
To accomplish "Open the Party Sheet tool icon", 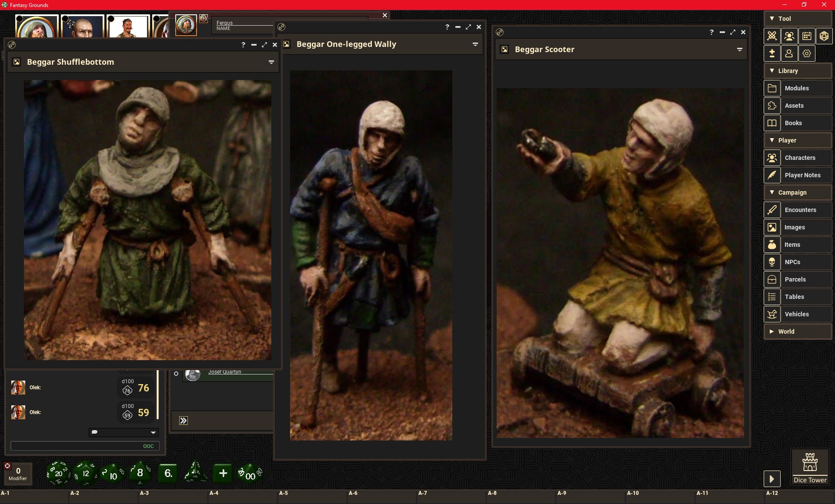I will pyautogui.click(x=789, y=36).
